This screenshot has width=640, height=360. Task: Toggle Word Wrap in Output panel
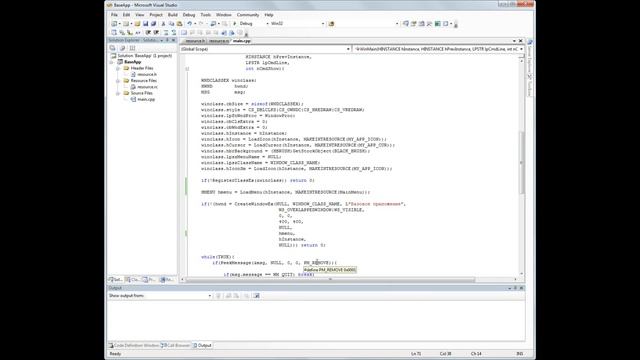[256, 296]
